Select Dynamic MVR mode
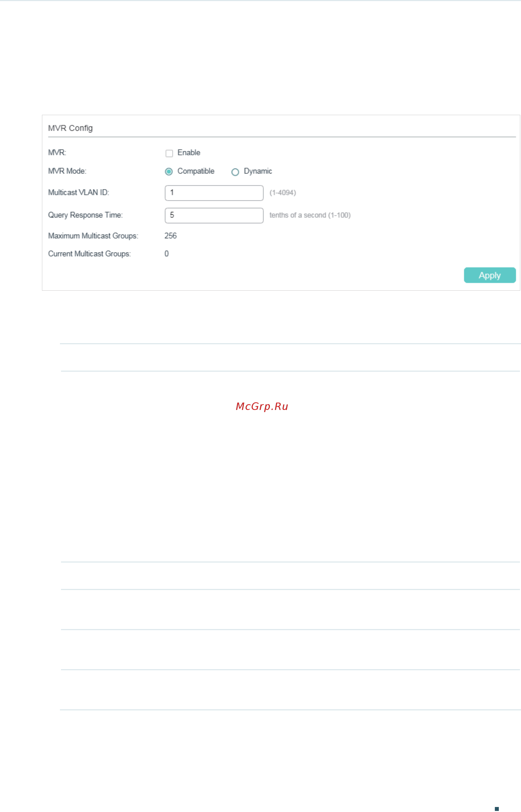 point(235,172)
